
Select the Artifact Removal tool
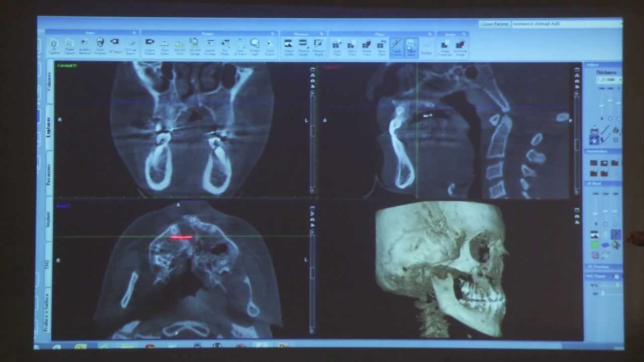point(84,45)
